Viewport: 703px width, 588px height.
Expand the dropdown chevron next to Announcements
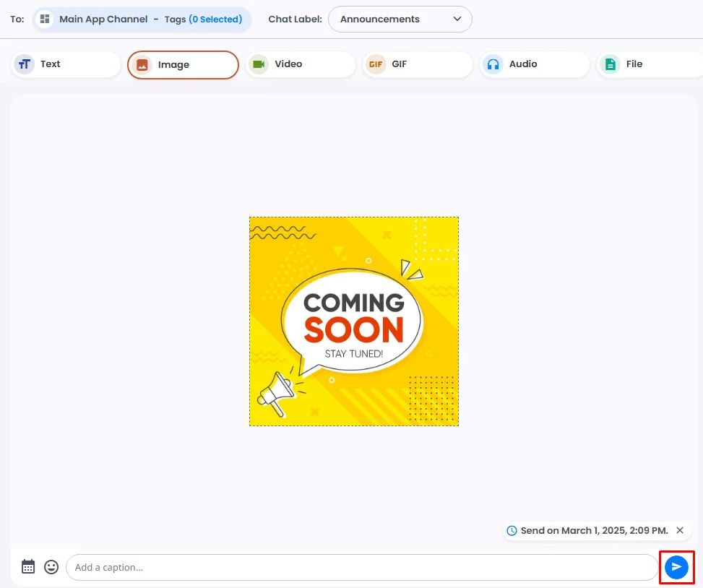(x=457, y=19)
